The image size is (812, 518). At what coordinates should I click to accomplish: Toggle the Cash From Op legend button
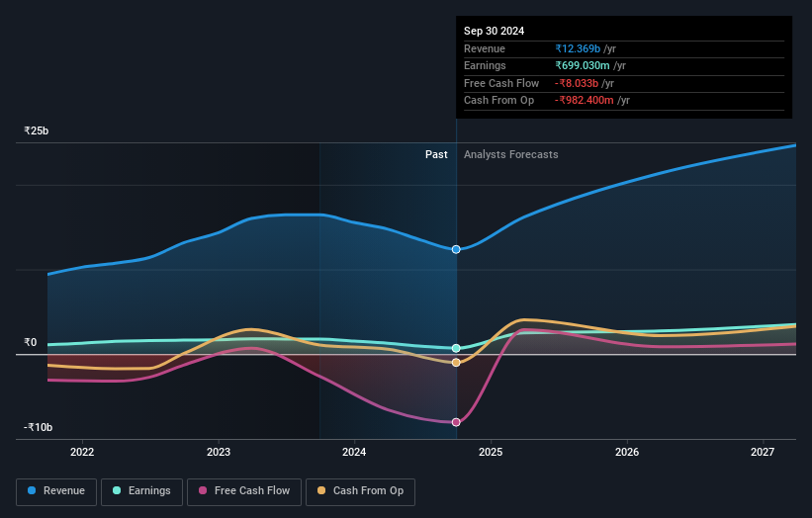point(360,491)
